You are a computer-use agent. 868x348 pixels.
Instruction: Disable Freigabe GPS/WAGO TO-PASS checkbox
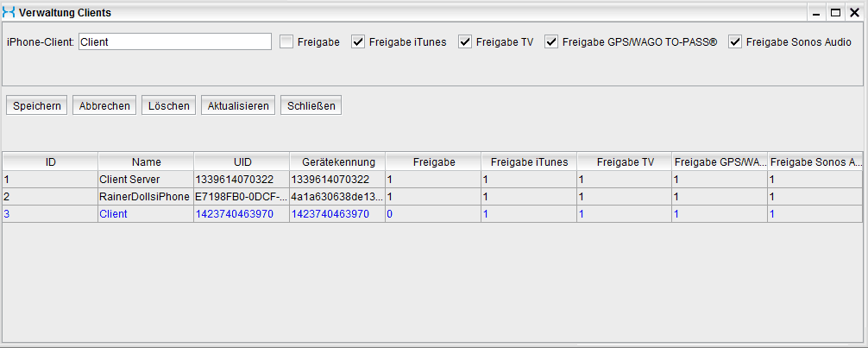552,41
